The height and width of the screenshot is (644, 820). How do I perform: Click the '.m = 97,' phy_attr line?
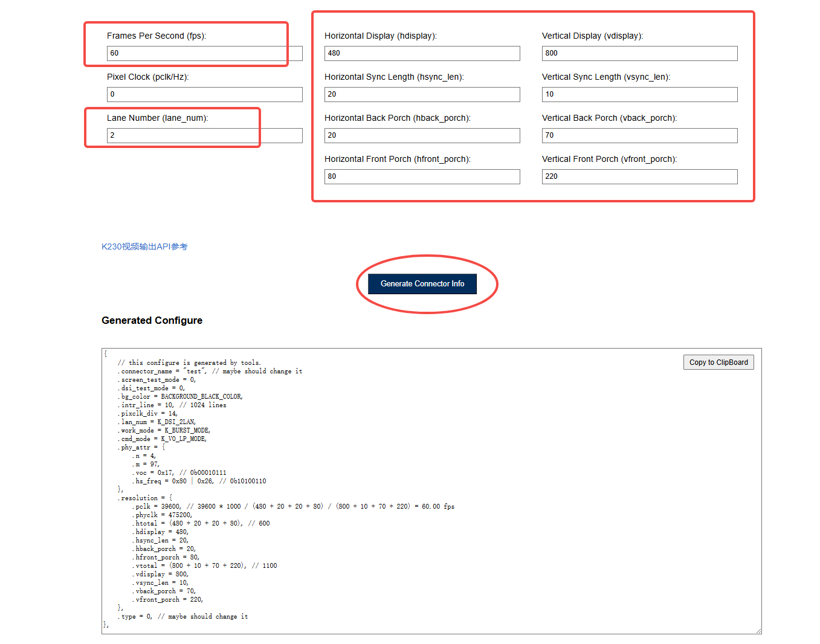[146, 465]
